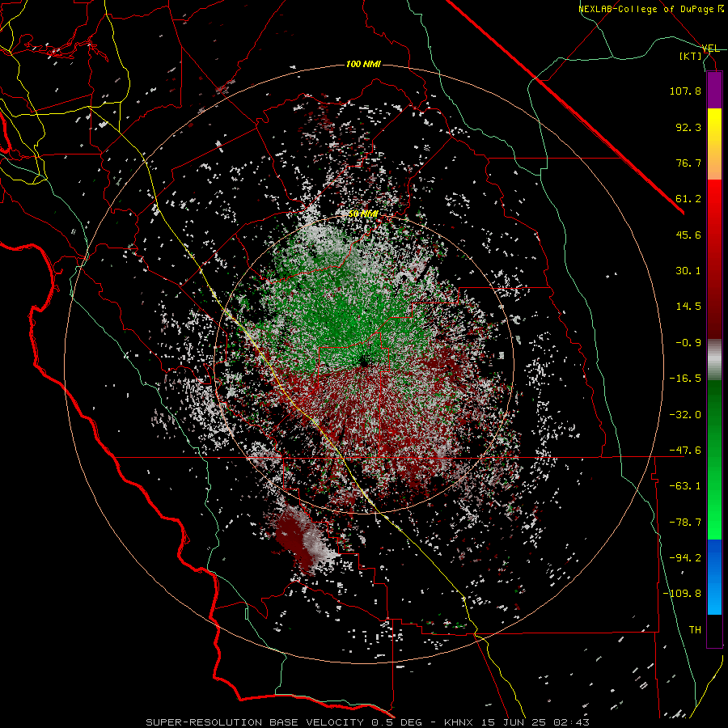The width and height of the screenshot is (728, 728).
Task: Click the gray near-zero segment of the color bar
Action: pyautogui.click(x=714, y=360)
